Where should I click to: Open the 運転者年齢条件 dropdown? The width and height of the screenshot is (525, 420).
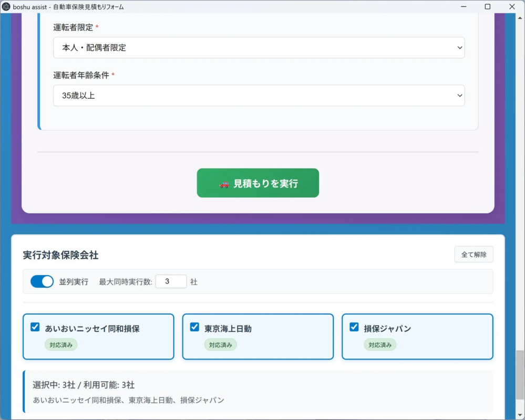tap(258, 96)
